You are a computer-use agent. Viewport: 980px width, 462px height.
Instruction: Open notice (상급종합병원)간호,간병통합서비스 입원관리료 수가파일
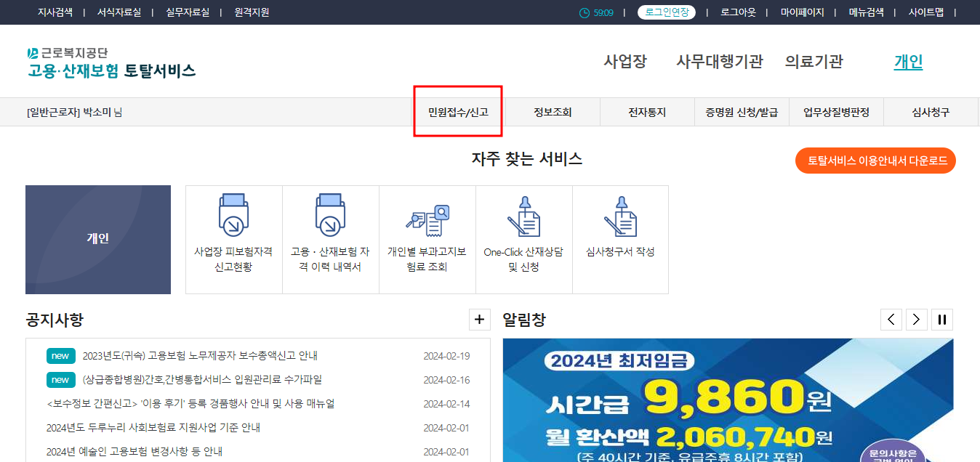(x=202, y=380)
